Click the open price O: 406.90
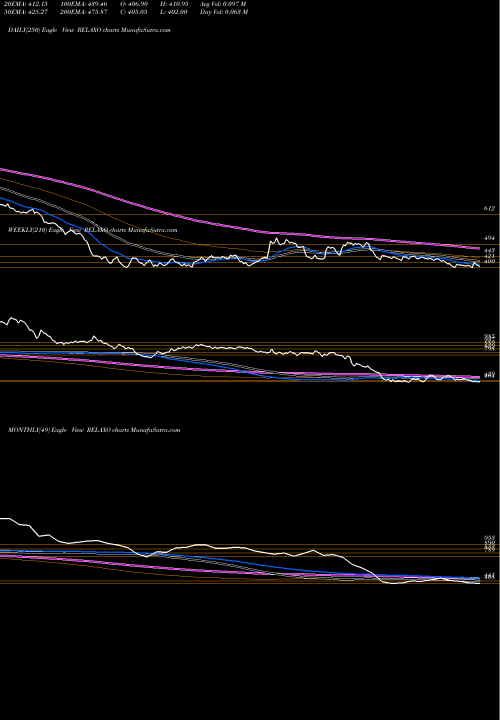500x720 pixels. [x=134, y=4]
